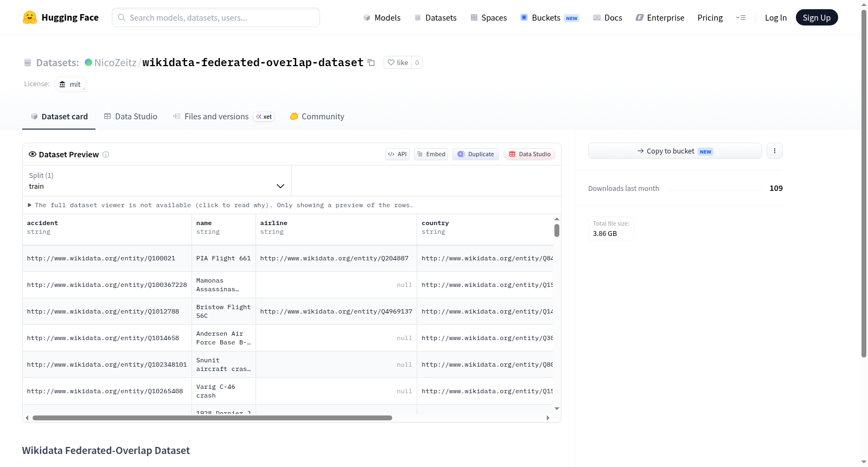This screenshot has width=868, height=467.
Task: Open Docs in the top navigation
Action: click(x=608, y=17)
